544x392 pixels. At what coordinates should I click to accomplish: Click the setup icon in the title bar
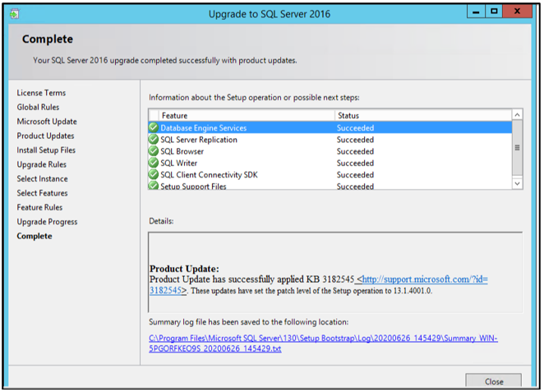pyautogui.click(x=14, y=13)
